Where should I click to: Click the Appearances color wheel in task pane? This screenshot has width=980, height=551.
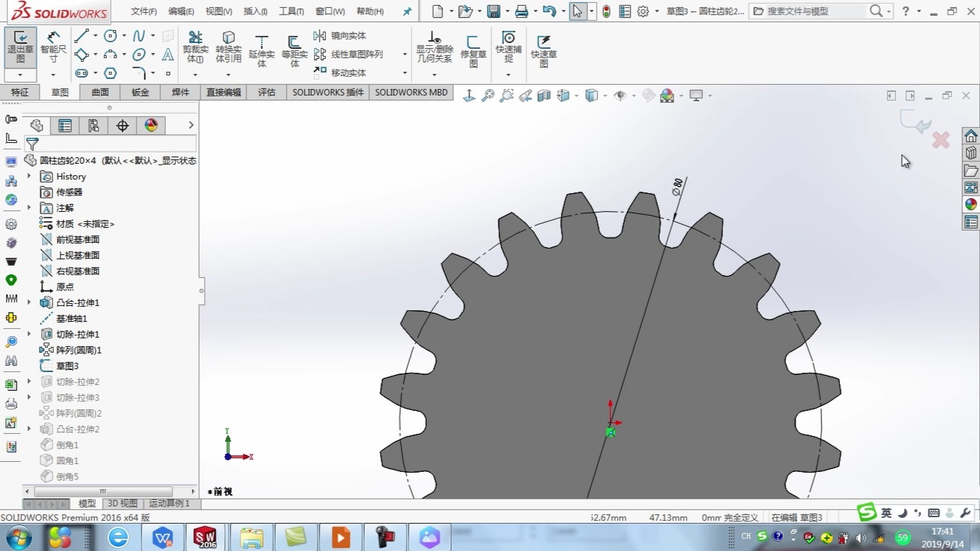(971, 204)
